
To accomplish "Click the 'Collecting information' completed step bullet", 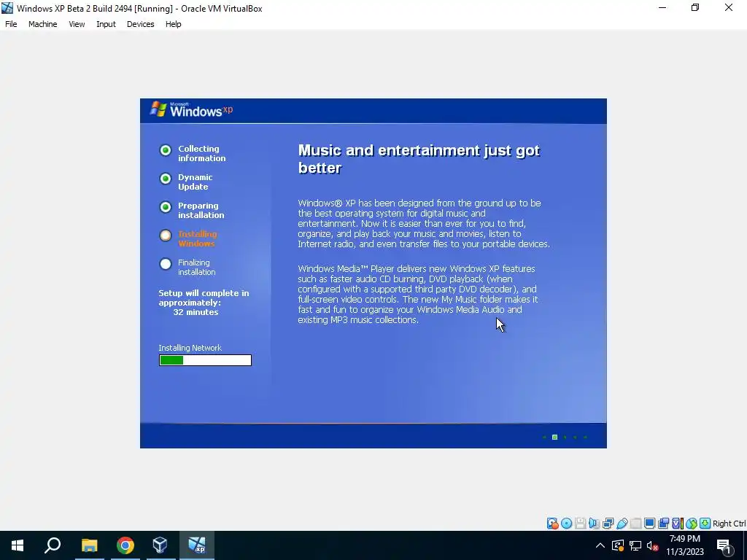I will pos(166,150).
